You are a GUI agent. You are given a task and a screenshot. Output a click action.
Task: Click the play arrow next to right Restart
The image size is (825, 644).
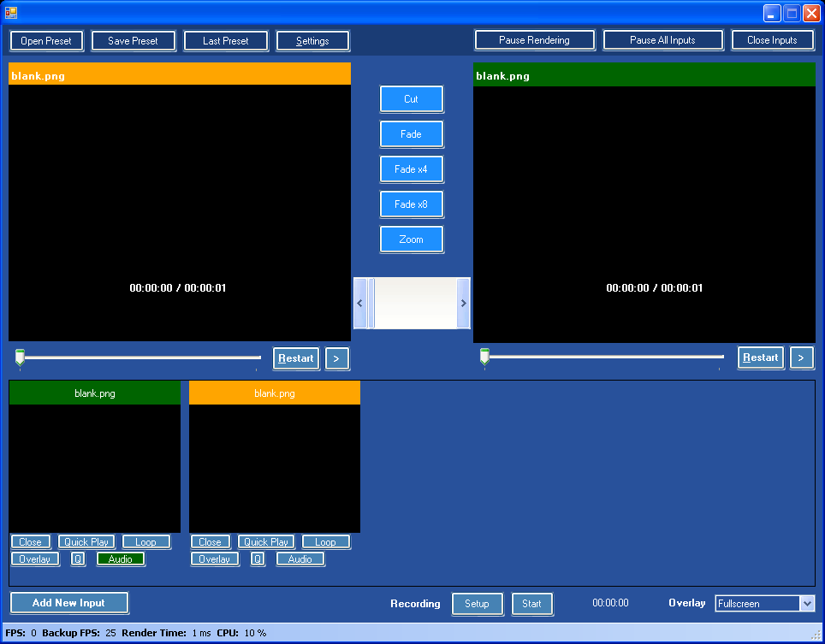pos(801,357)
